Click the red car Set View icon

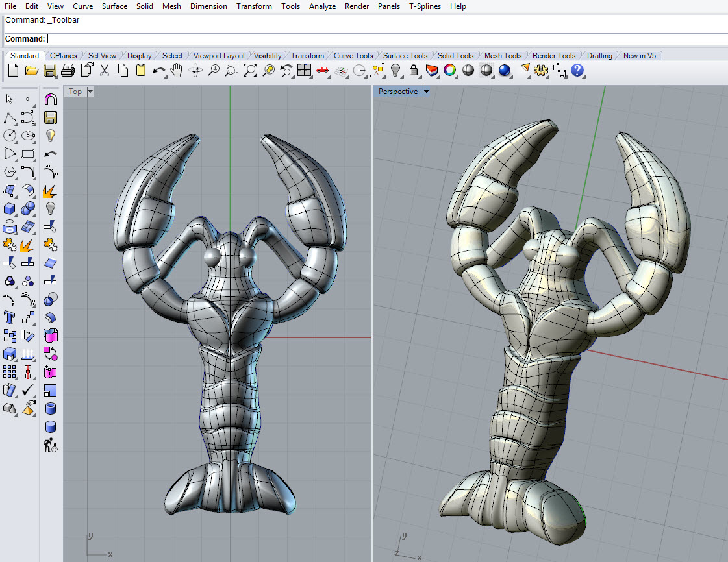(x=323, y=71)
